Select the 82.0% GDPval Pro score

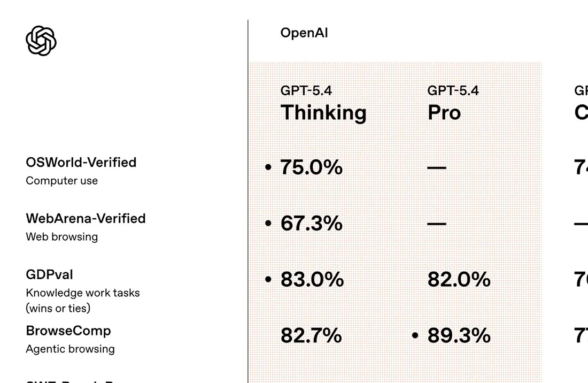pos(459,280)
